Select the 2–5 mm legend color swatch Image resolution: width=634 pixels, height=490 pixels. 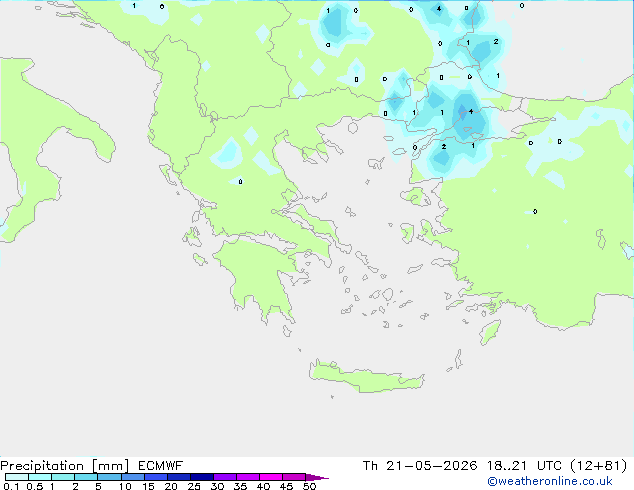(86, 477)
